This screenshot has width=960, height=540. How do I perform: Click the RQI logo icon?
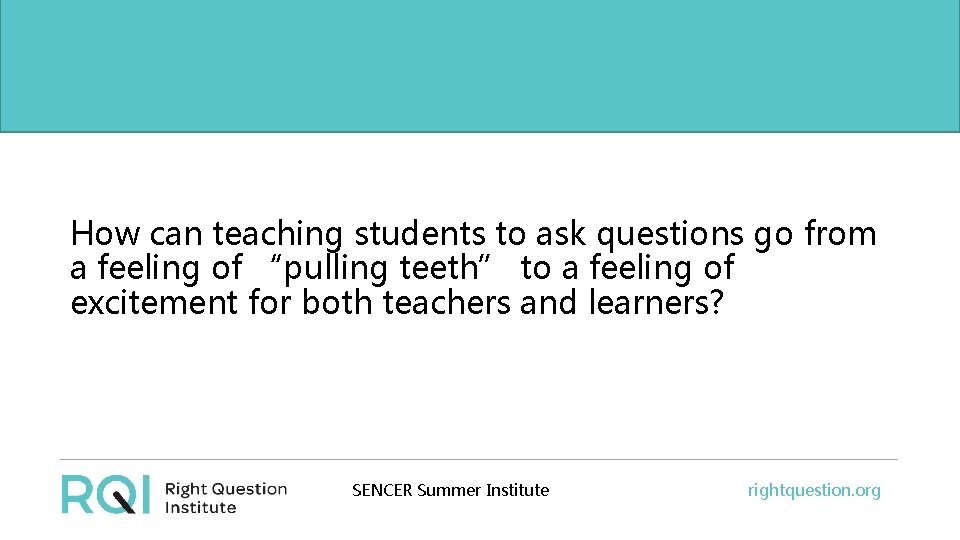pyautogui.click(x=106, y=494)
